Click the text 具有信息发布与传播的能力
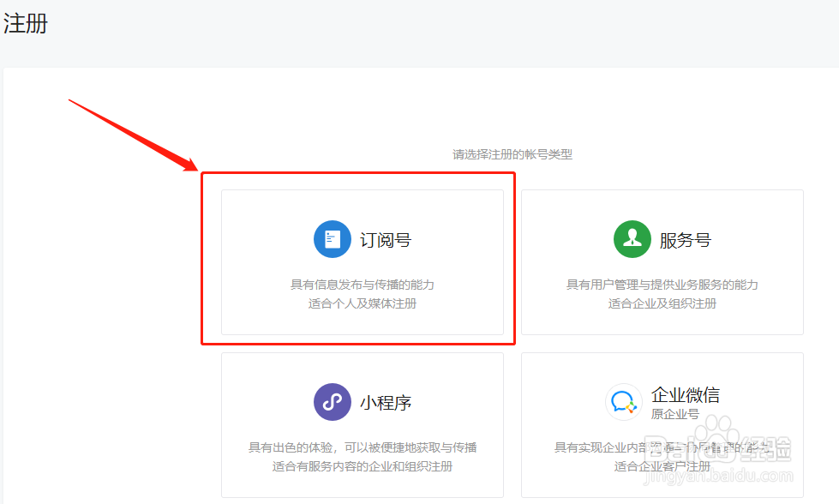The image size is (839, 504). [x=363, y=285]
